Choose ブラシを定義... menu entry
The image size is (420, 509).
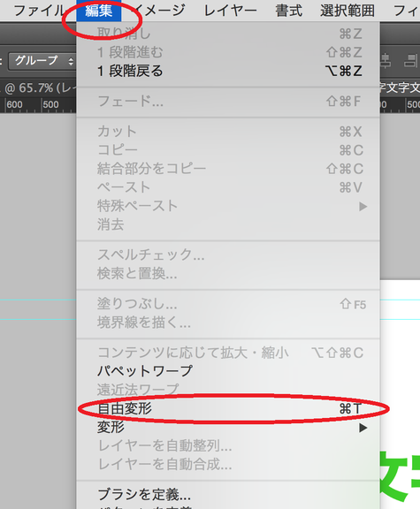coord(228,495)
